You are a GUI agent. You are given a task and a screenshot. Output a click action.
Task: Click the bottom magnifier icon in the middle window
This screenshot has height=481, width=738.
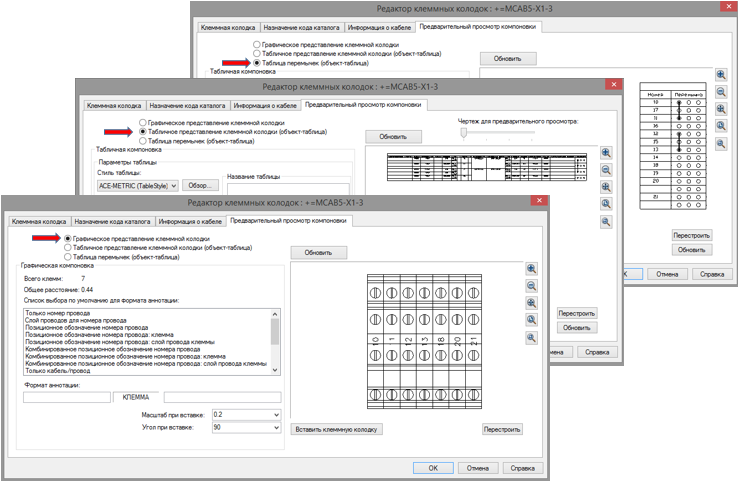pos(606,222)
